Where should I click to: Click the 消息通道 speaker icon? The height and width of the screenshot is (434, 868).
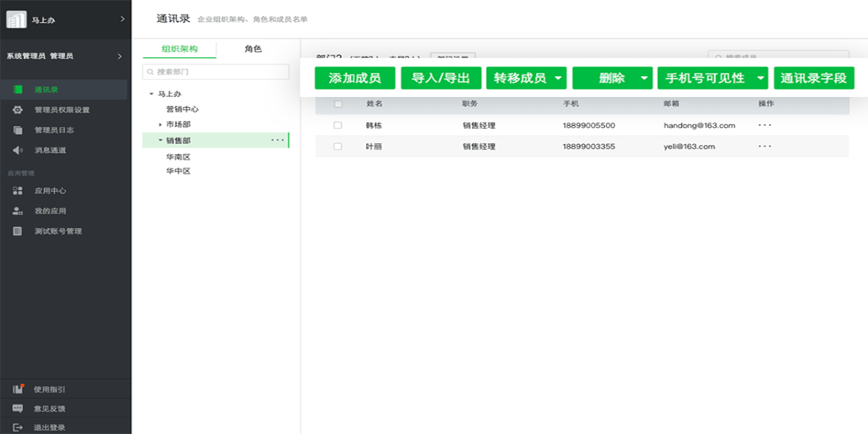[18, 150]
